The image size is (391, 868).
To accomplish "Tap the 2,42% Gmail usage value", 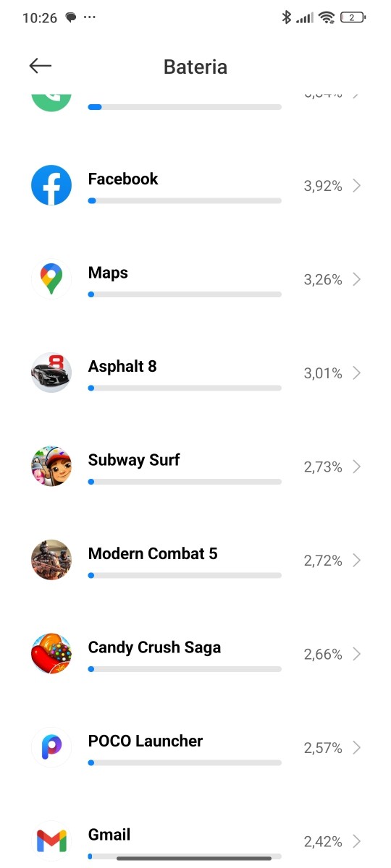I will [323, 841].
